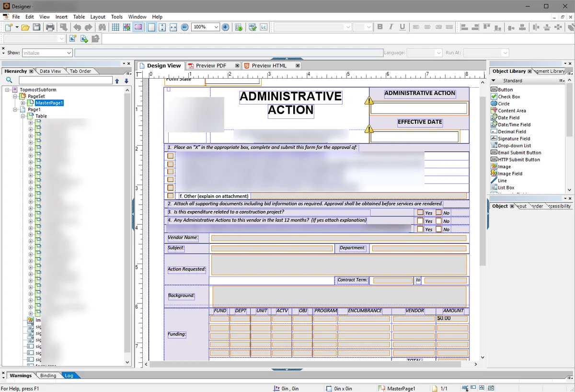Open the File menu
Viewport: 575px width, 392px height.
pyautogui.click(x=16, y=17)
